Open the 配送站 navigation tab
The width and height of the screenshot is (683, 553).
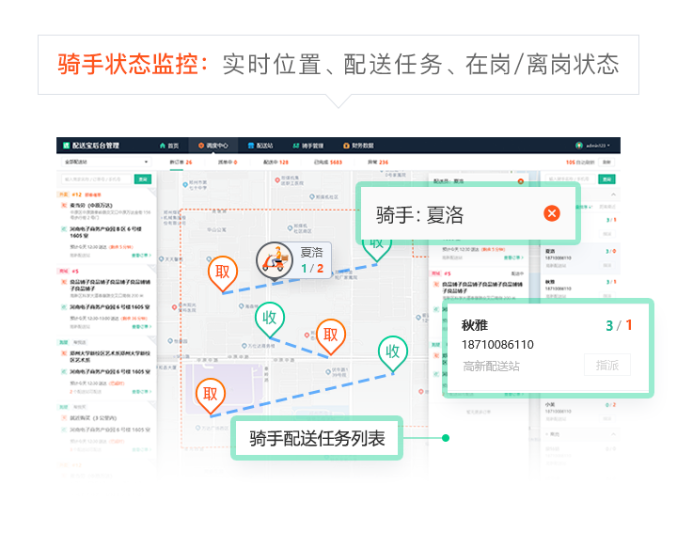pos(261,145)
